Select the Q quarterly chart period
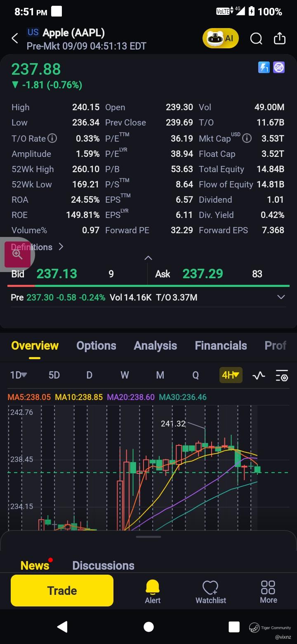Viewport: 297px width, 644px height. click(x=196, y=375)
